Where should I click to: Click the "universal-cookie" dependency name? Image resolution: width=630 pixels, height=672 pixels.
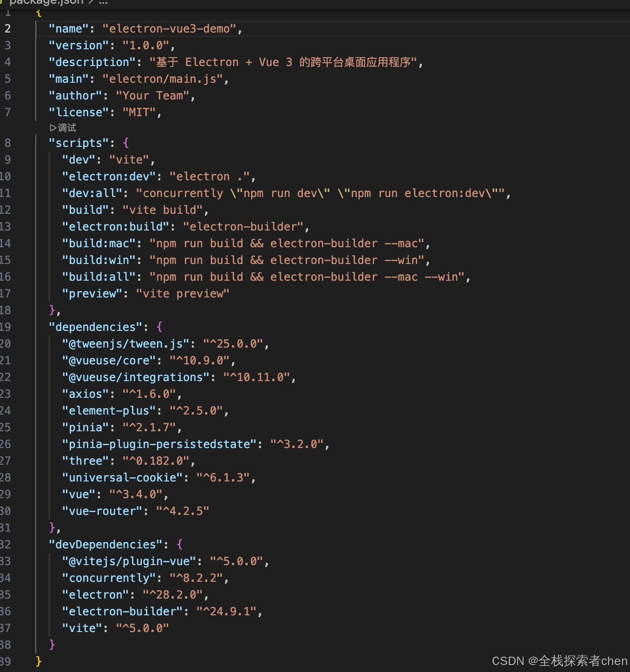123,478
